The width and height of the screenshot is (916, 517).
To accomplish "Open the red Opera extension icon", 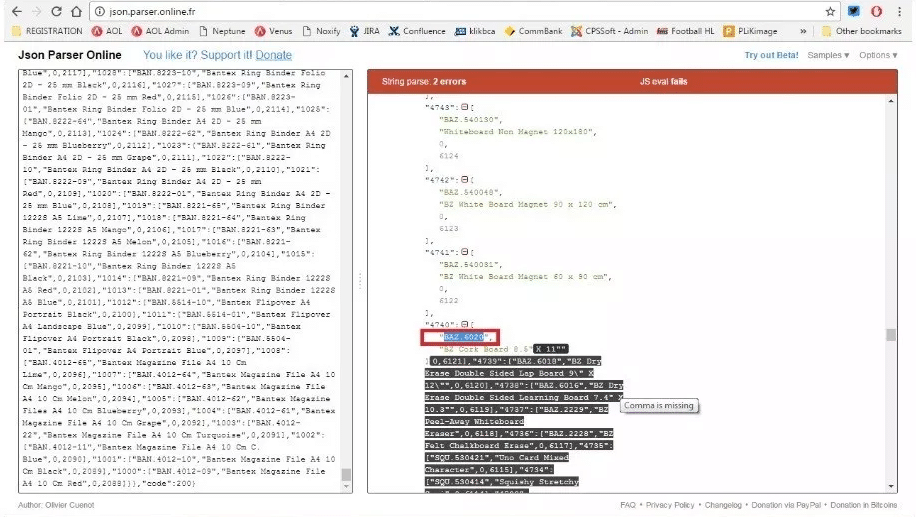I will [876, 11].
